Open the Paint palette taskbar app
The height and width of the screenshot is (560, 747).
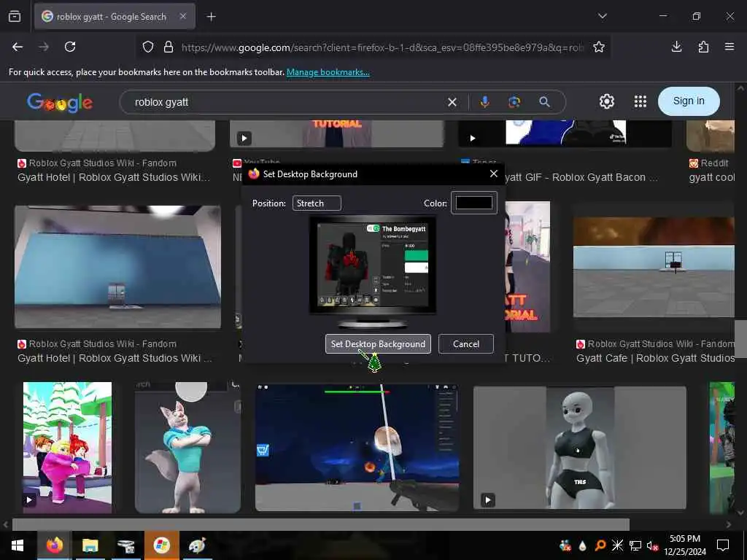click(197, 545)
